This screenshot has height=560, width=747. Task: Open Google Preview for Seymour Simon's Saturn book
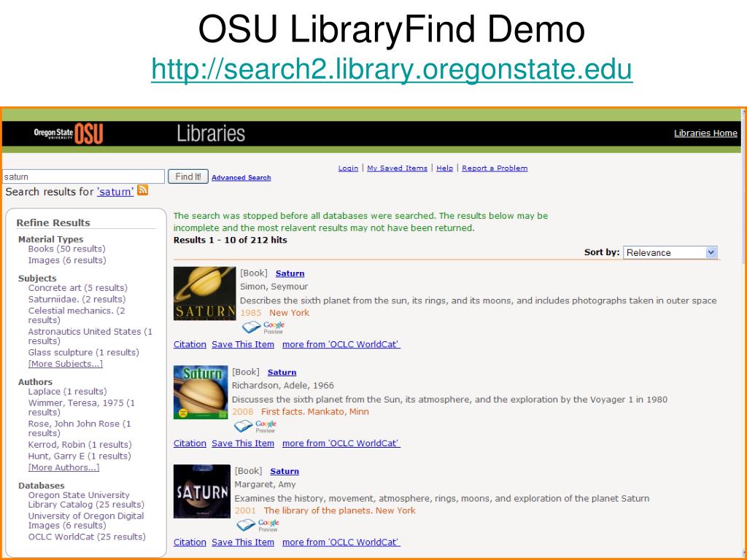click(x=263, y=327)
